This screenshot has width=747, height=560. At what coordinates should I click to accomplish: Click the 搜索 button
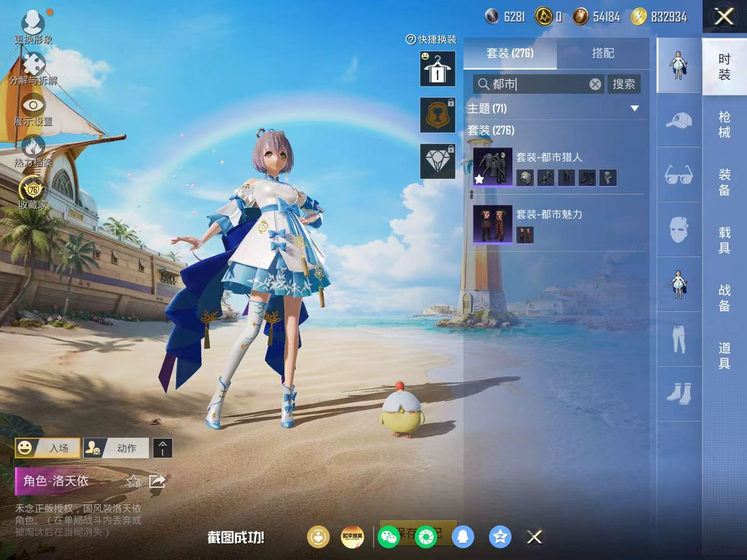(x=624, y=85)
